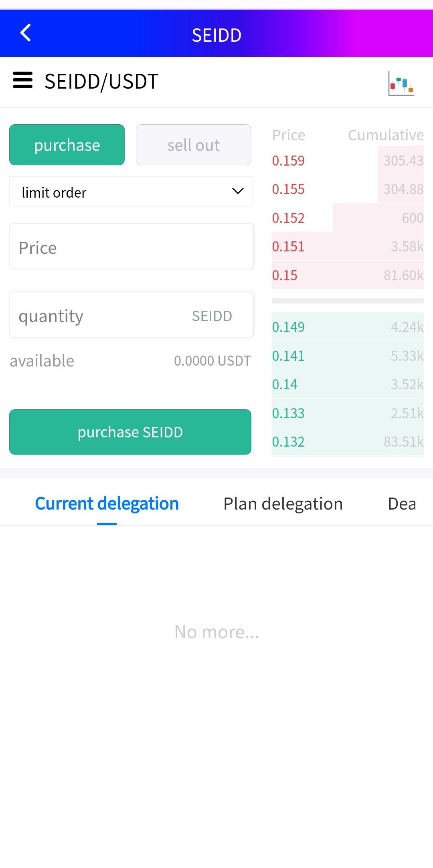Focus the Price input field
The width and height of the screenshot is (433, 868).
coord(131,247)
